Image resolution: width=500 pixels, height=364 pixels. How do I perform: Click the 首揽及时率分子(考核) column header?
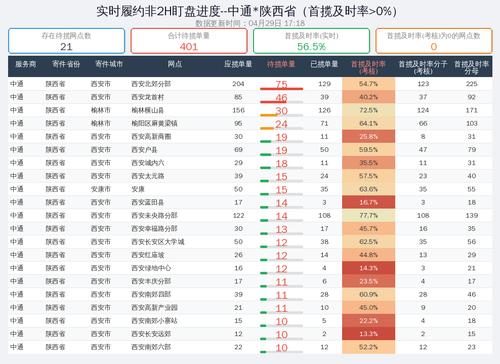423,67
